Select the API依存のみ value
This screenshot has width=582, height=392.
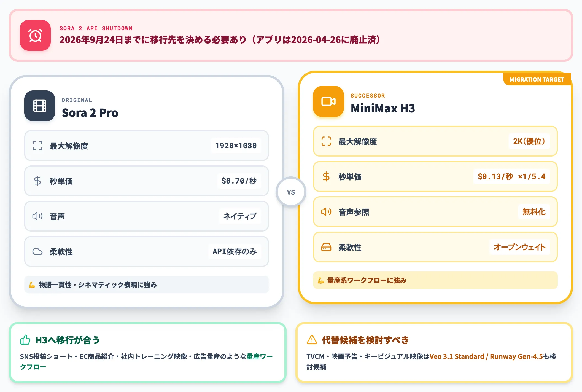pyautogui.click(x=235, y=251)
